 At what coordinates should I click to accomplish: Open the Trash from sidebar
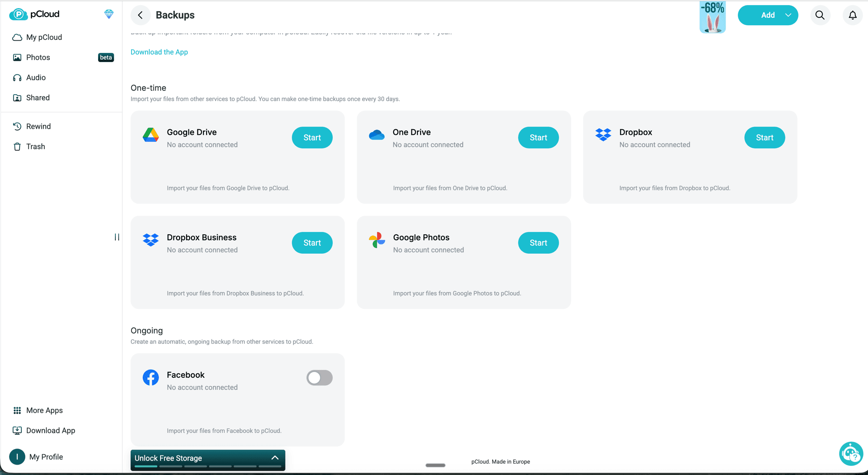point(36,146)
